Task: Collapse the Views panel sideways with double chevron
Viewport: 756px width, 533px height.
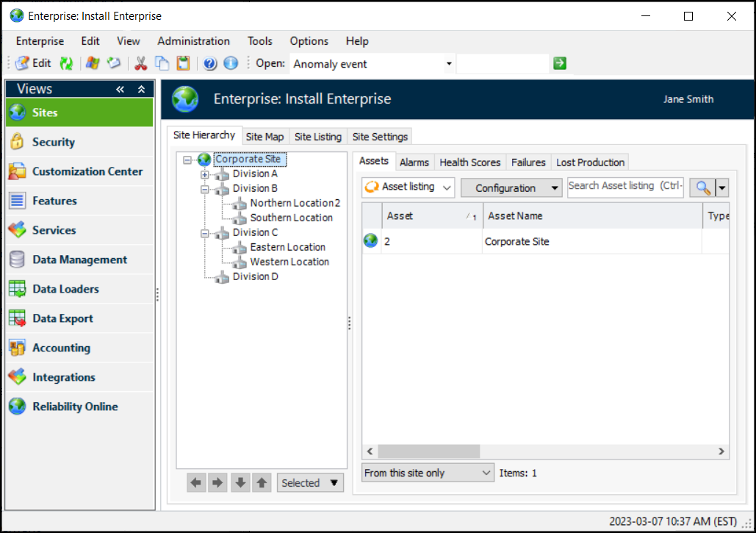Action: click(120, 89)
